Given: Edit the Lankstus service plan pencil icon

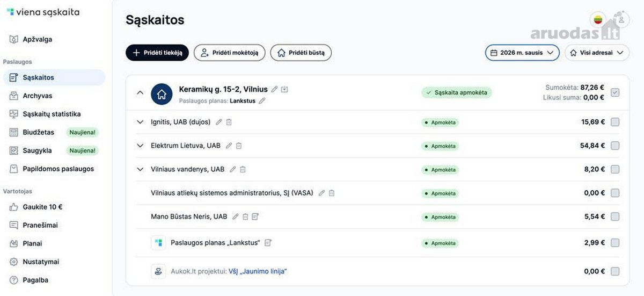Looking at the screenshot, I should pos(262,100).
